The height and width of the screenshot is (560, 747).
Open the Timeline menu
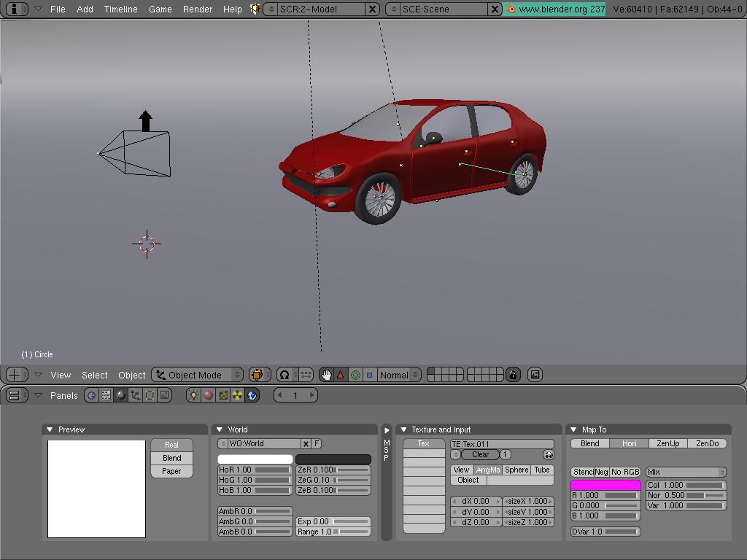tap(120, 9)
